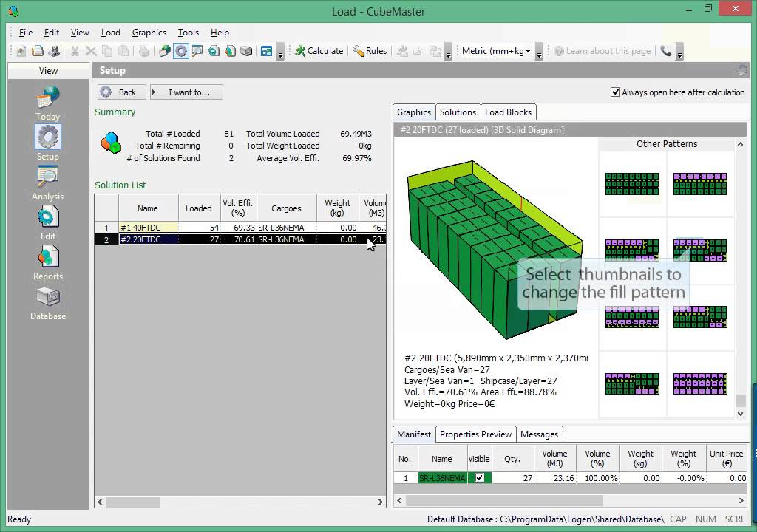Open the Load menu

[x=111, y=33]
